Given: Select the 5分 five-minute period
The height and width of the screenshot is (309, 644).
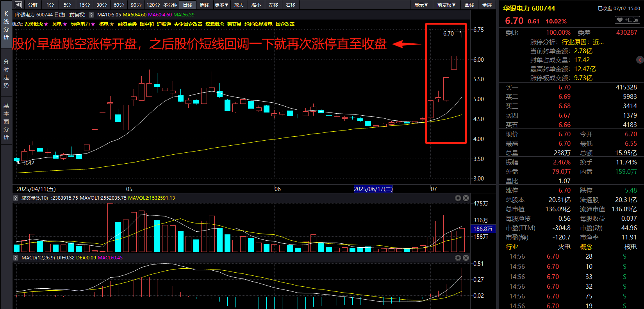Looking at the screenshot, I should [67, 5].
